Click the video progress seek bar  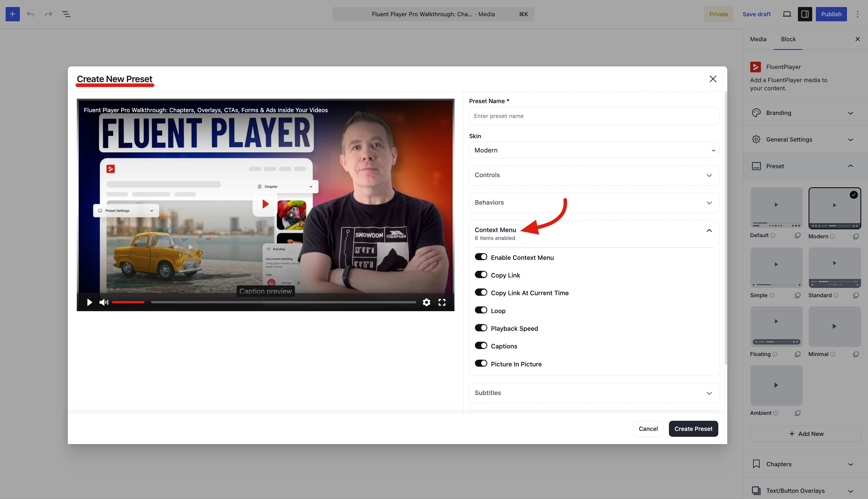tap(283, 302)
